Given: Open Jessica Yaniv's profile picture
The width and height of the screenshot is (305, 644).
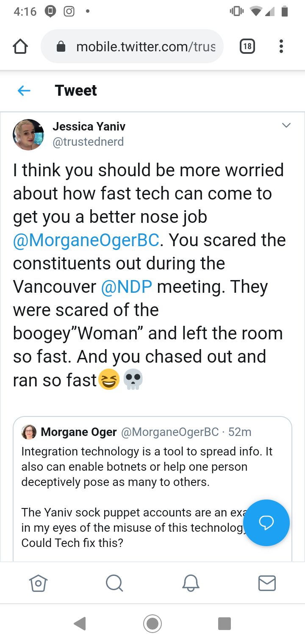Looking at the screenshot, I should [x=28, y=135].
